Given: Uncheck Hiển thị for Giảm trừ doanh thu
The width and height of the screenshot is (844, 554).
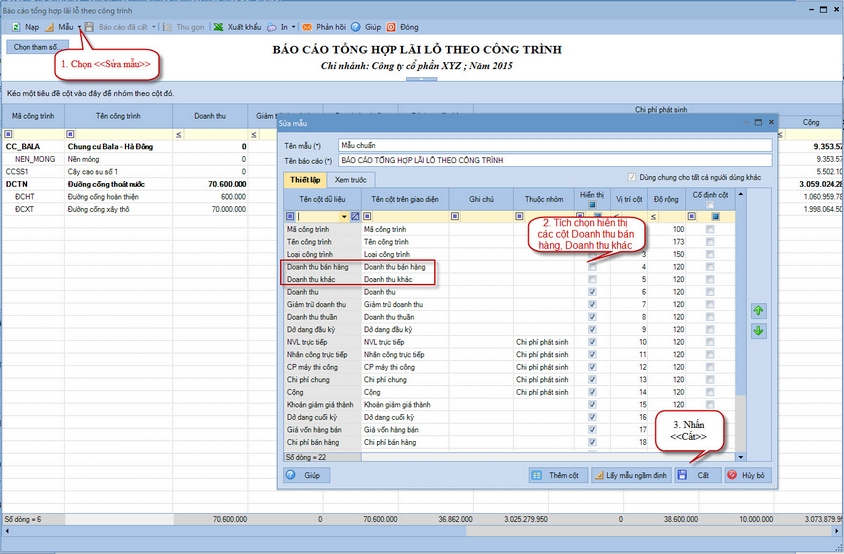Looking at the screenshot, I should coord(592,305).
